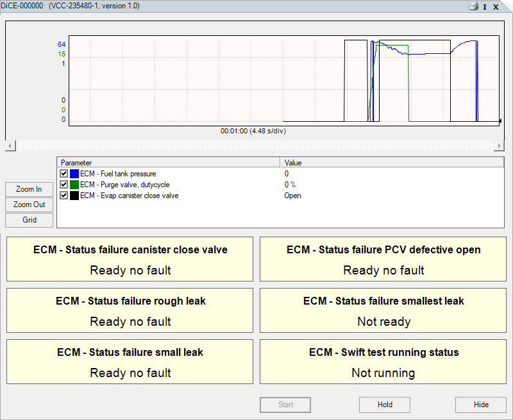Hide the window with Hide button
The width and height of the screenshot is (513, 420).
tap(480, 405)
